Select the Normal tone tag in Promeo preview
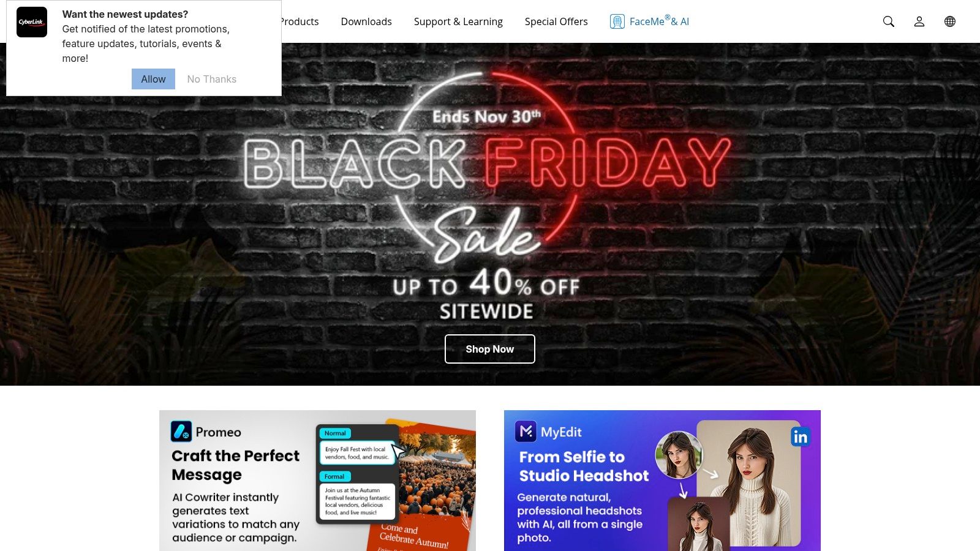This screenshot has height=551, width=980. click(335, 433)
